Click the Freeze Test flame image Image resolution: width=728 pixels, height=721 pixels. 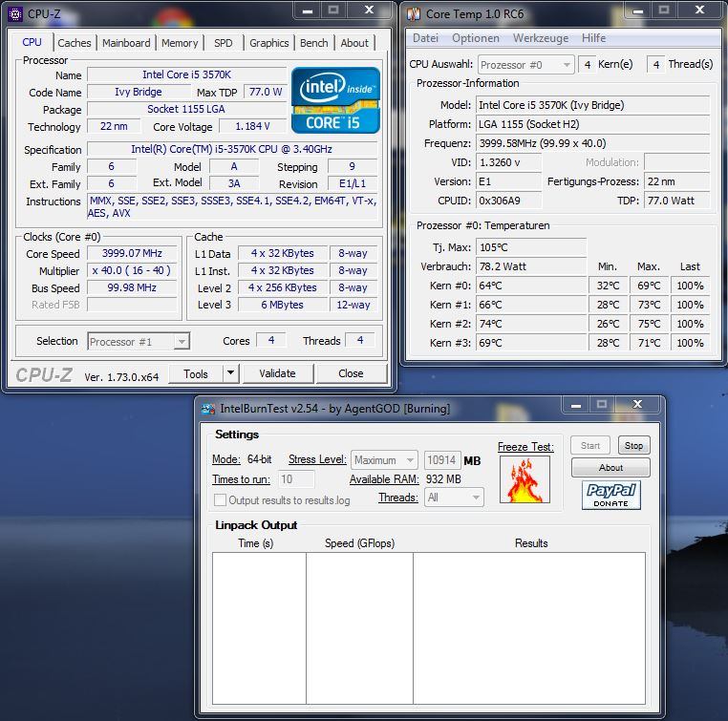pyautogui.click(x=525, y=479)
